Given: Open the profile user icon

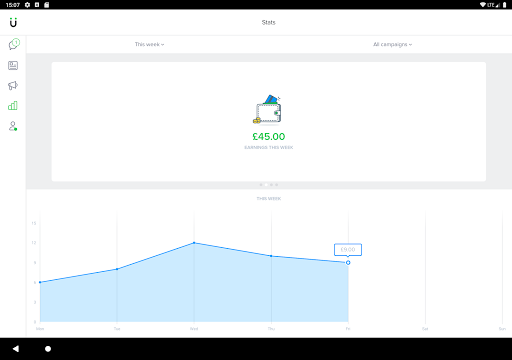Looking at the screenshot, I should click(x=13, y=126).
